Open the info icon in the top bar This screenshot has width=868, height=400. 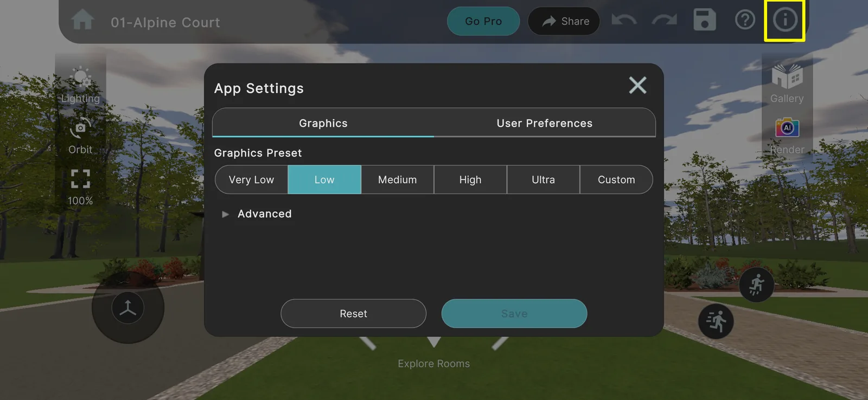pyautogui.click(x=784, y=20)
